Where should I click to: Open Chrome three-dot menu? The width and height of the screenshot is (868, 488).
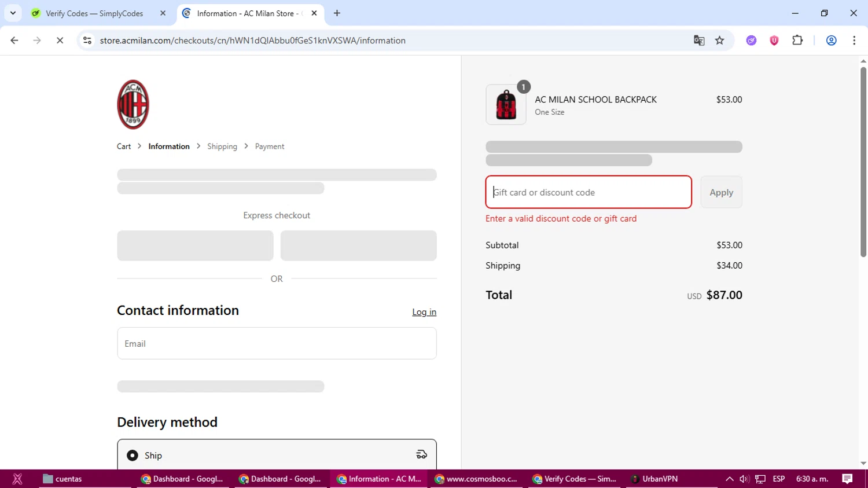click(x=854, y=41)
